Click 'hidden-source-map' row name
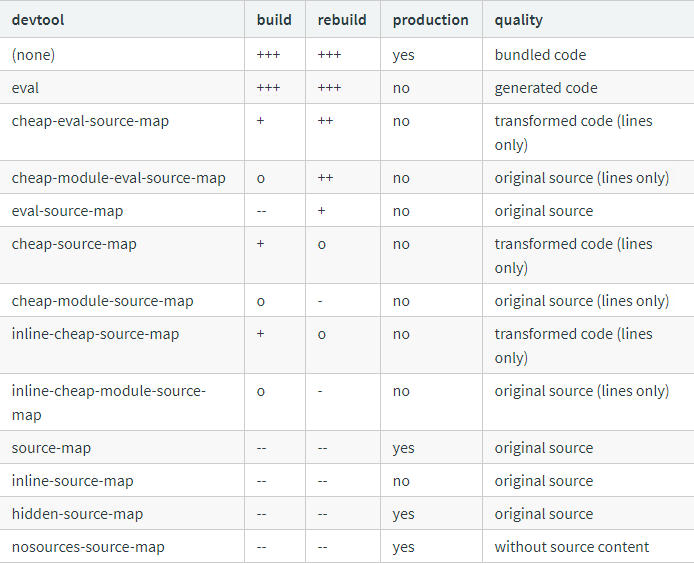The height and width of the screenshot is (564, 694). 77,514
